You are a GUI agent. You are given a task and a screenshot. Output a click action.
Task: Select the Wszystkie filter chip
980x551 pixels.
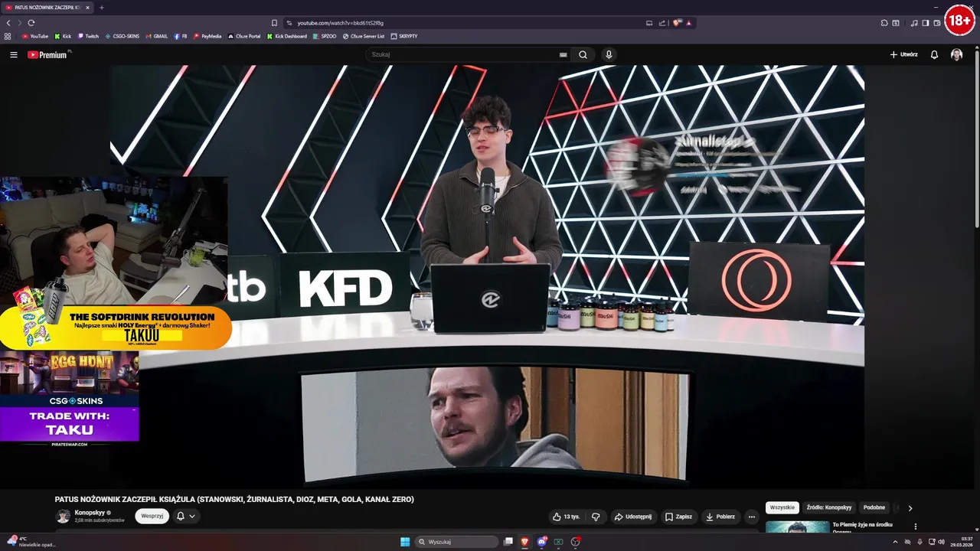[x=782, y=507]
